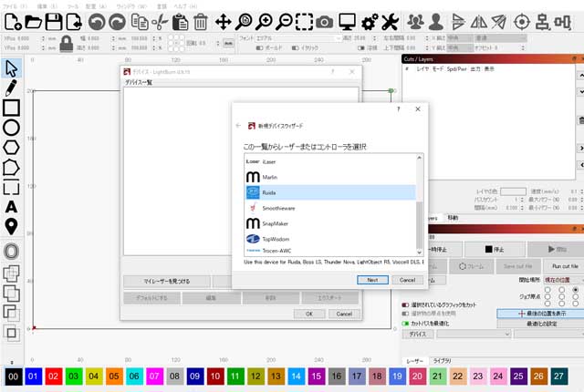Cut the selection with the scissors icon
This screenshot has height=392, width=584.
(x=160, y=22)
